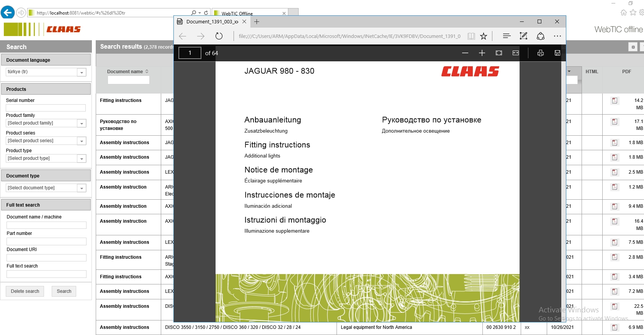Sort by Document name column
The height and width of the screenshot is (335, 644).
pyautogui.click(x=127, y=72)
